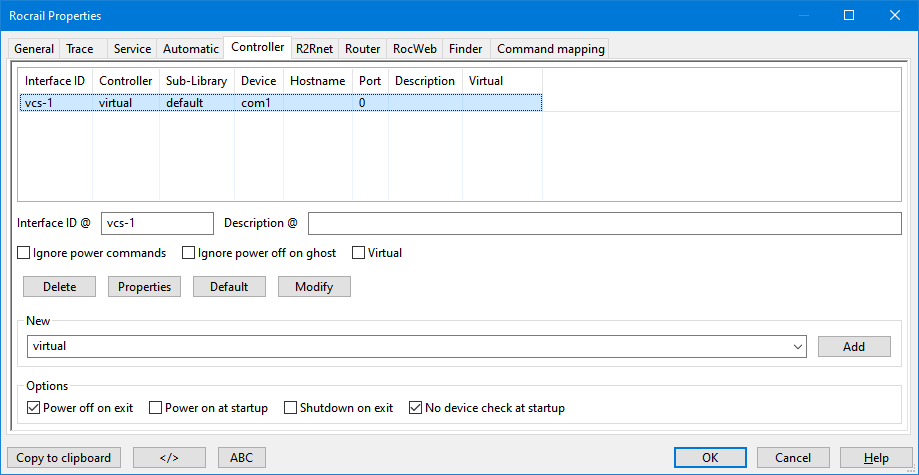The height and width of the screenshot is (475, 919).
Task: Confirm with the OK button
Action: [710, 458]
